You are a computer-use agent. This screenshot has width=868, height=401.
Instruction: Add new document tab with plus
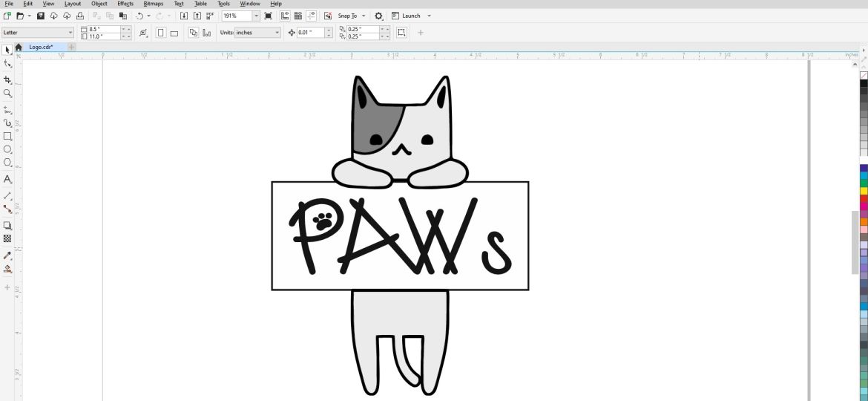point(71,47)
